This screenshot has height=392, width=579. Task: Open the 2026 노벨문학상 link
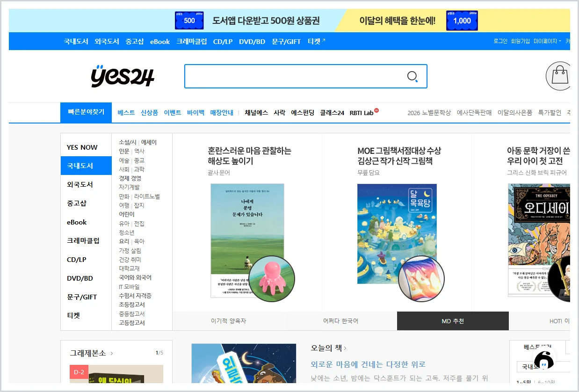click(429, 113)
